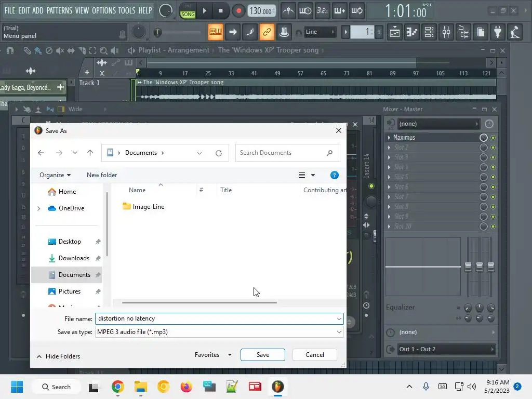The height and width of the screenshot is (399, 532).
Task: Open the plugin picker plug icon
Action: [x=498, y=32]
